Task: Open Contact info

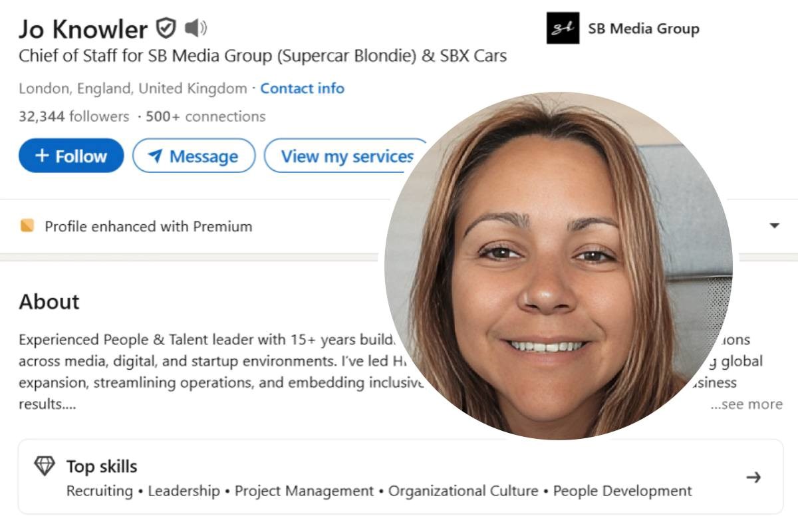Action: tap(303, 88)
